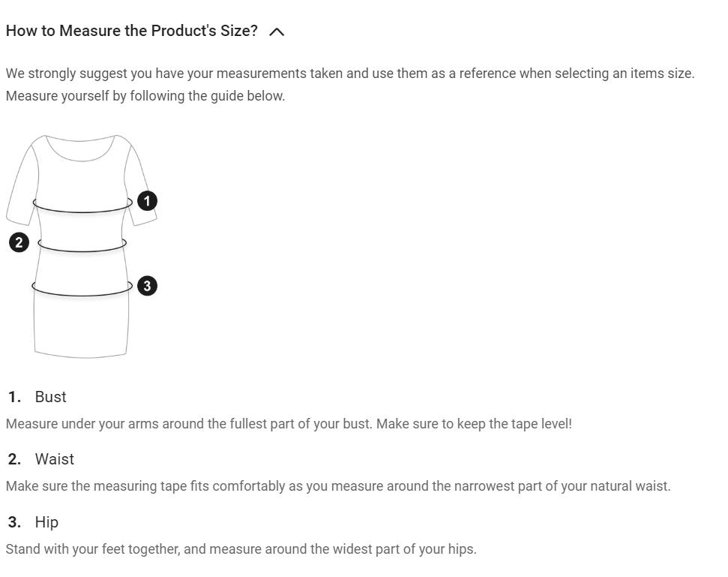Viewport: 728px width, 577px height.
Task: Click the hip measuring line on the dress
Action: click(x=82, y=294)
